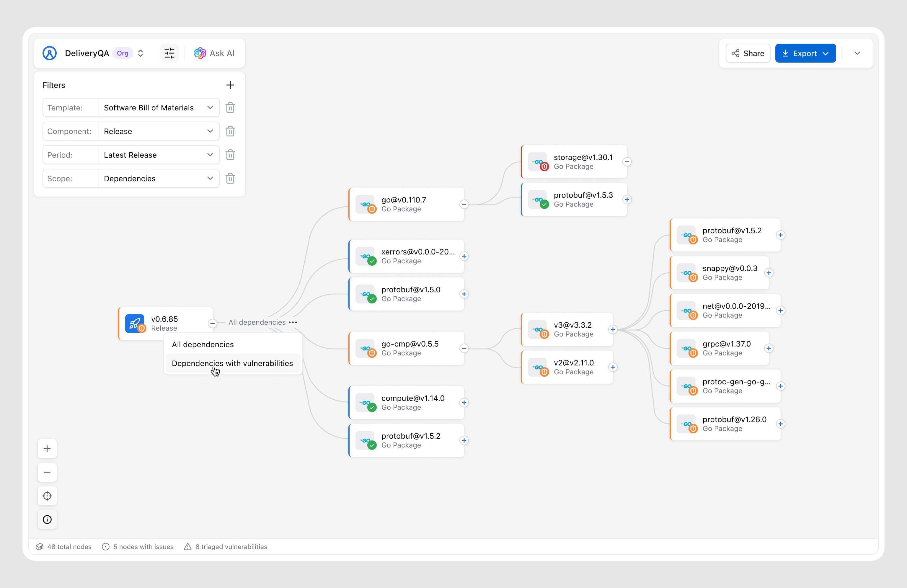Expand the v3@v3.3.2 node children
The image size is (907, 588).
613,330
